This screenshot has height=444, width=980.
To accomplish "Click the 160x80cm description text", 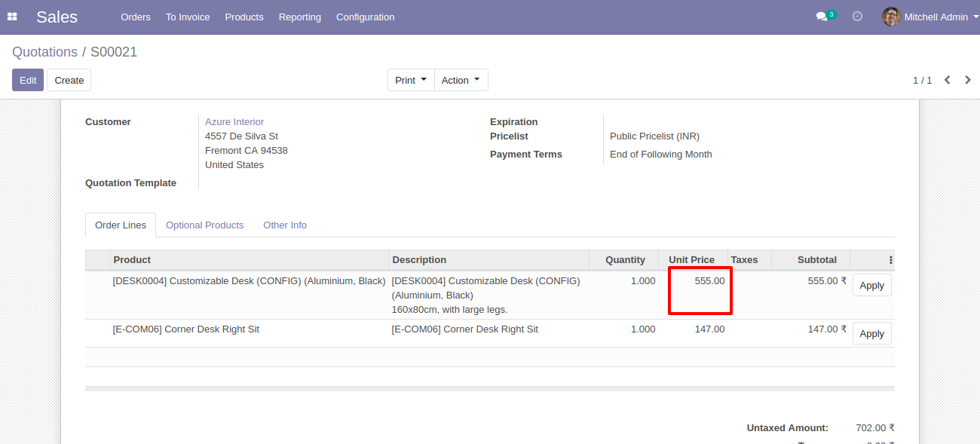I will pos(449,309).
